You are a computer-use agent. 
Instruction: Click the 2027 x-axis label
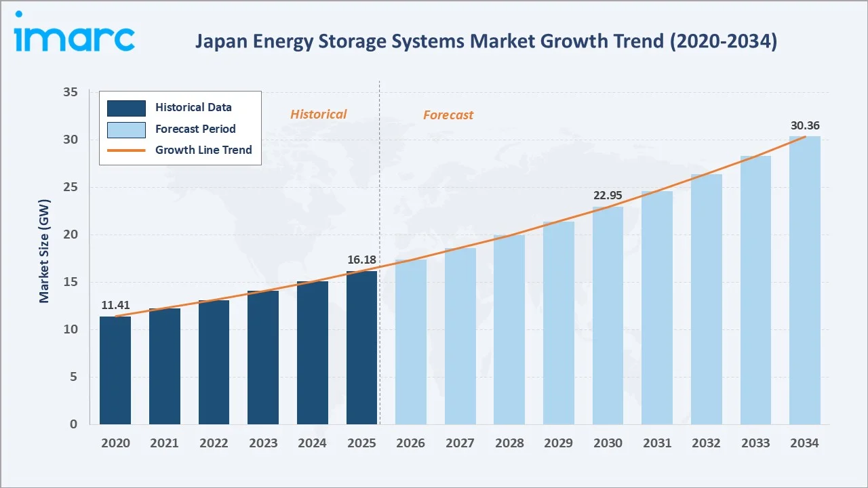point(460,443)
